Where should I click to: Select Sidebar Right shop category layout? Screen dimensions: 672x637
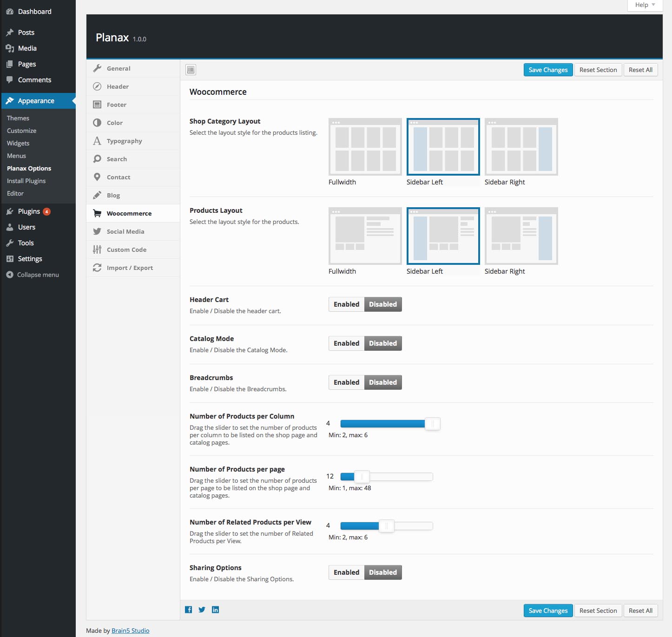tap(521, 147)
